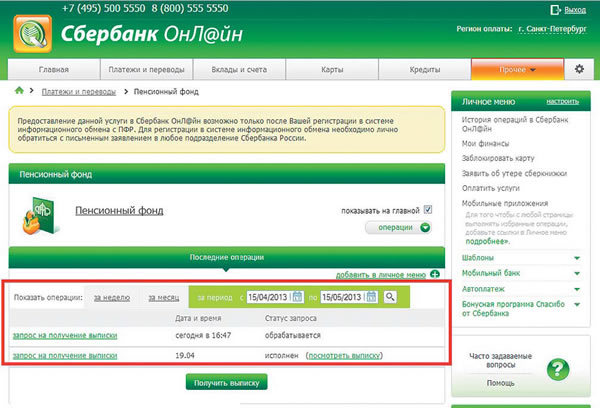600x408 pixels.
Task: Click the Дата и время column header
Action: (198, 318)
